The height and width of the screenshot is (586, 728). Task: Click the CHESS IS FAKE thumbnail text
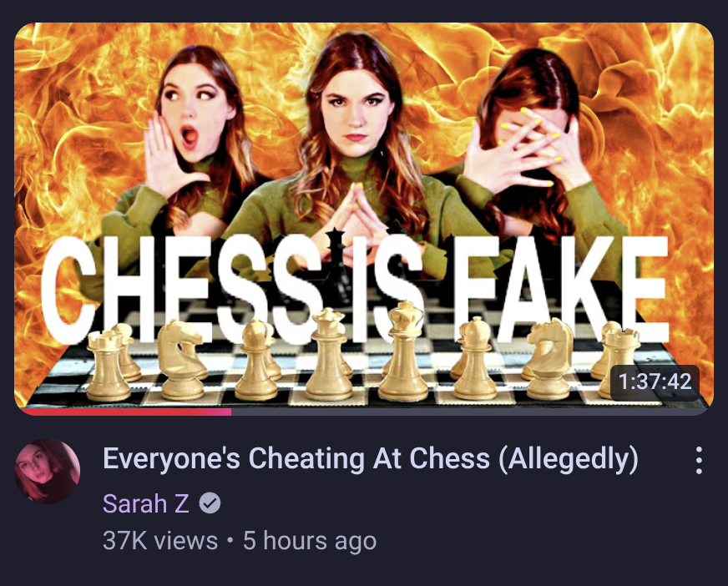tap(355, 290)
